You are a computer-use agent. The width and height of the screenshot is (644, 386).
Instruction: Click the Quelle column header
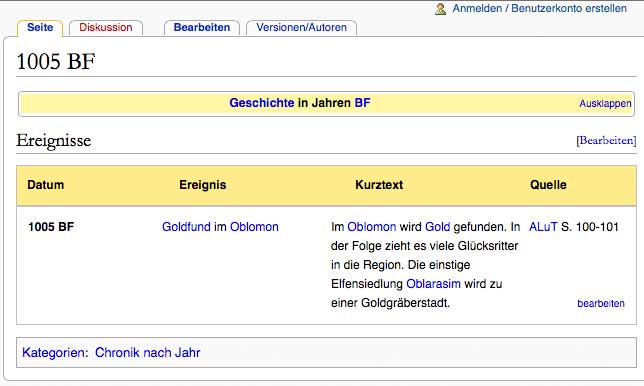(x=548, y=185)
